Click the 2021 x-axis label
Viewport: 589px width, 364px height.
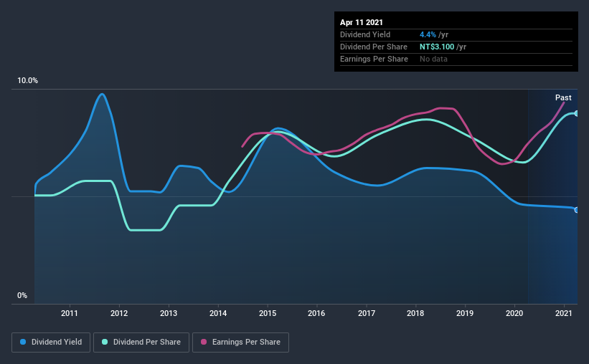(564, 313)
